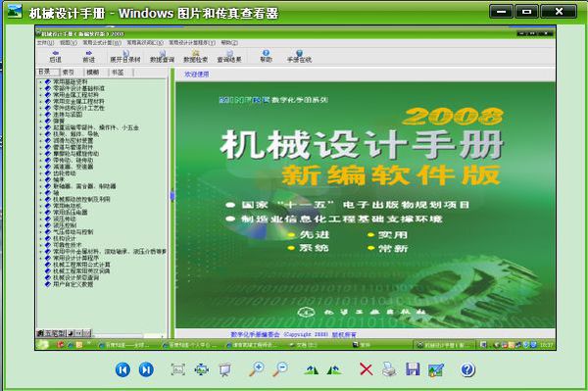Open the 常用公式计算 menu

102,43
